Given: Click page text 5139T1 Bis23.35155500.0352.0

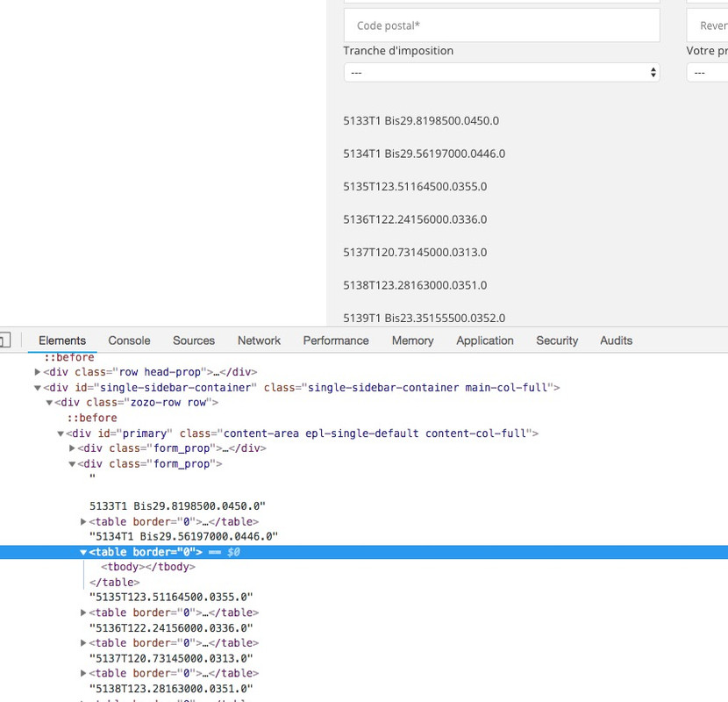Looking at the screenshot, I should pyautogui.click(x=424, y=319).
